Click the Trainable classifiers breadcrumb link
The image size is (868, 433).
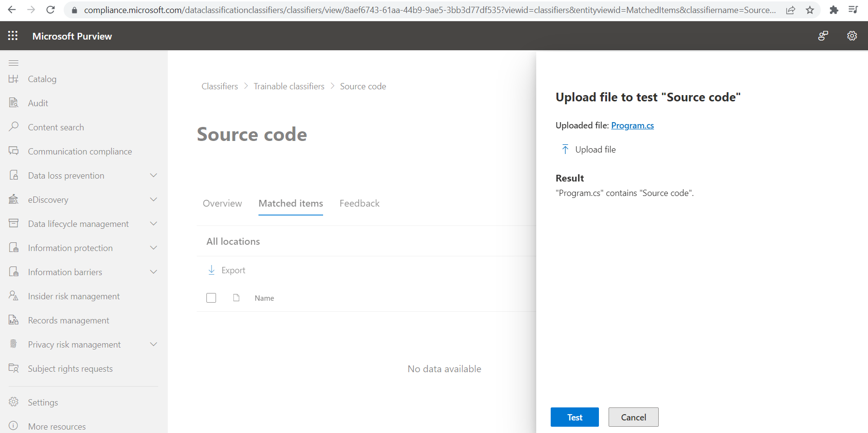pyautogui.click(x=289, y=86)
